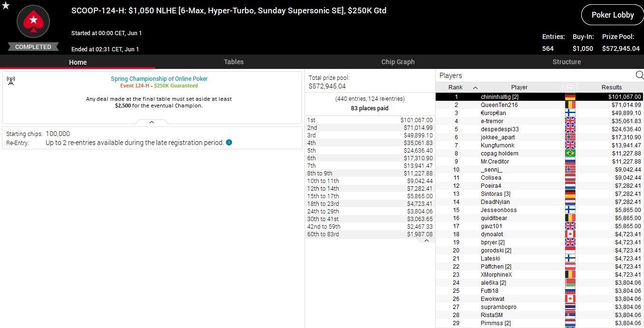Click the broadcast antenna icon
This screenshot has height=328, width=644.
tap(11, 81)
